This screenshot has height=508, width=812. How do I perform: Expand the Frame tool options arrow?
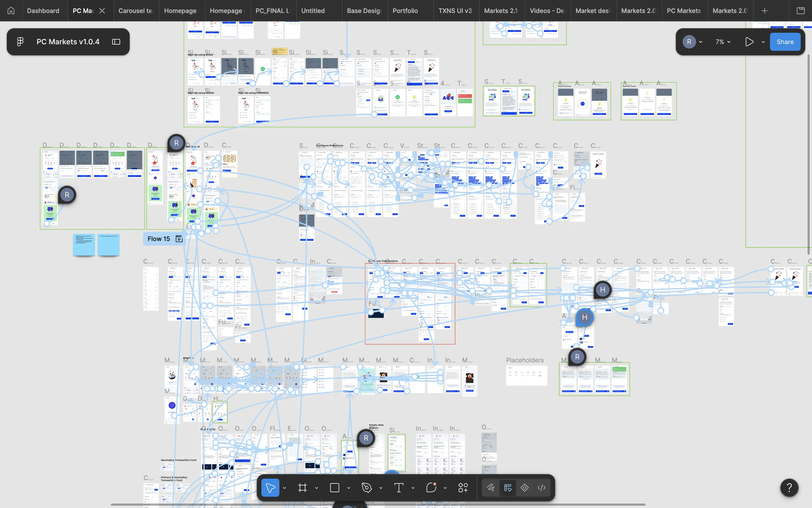click(316, 488)
